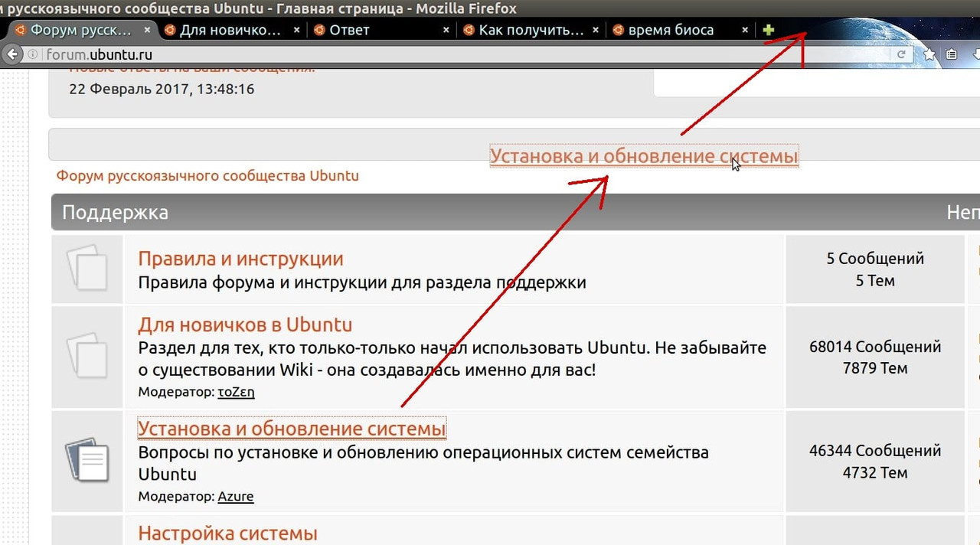Click board icon beside 'Установка и обновление системы'
This screenshot has width=980, height=545.
coord(87,460)
